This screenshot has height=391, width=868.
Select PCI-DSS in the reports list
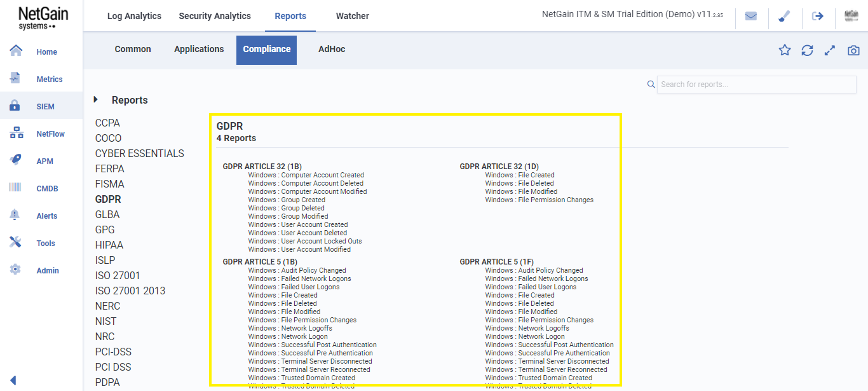(x=114, y=352)
